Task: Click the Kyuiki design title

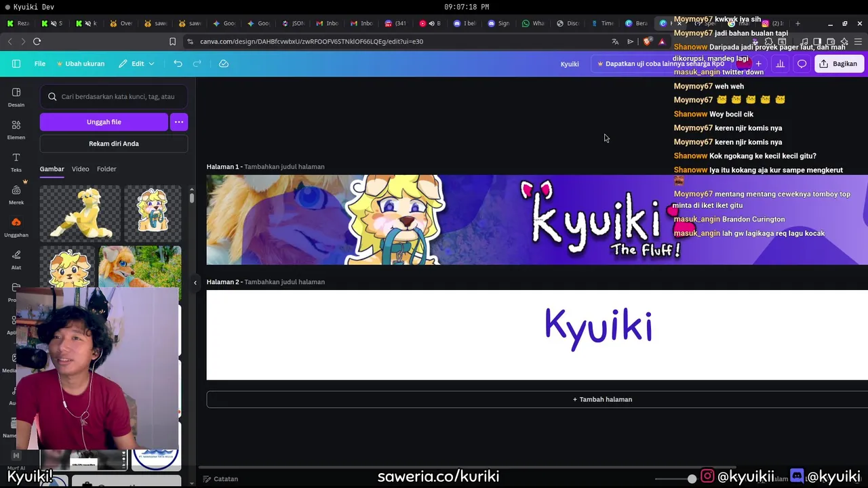Action: click(x=570, y=64)
